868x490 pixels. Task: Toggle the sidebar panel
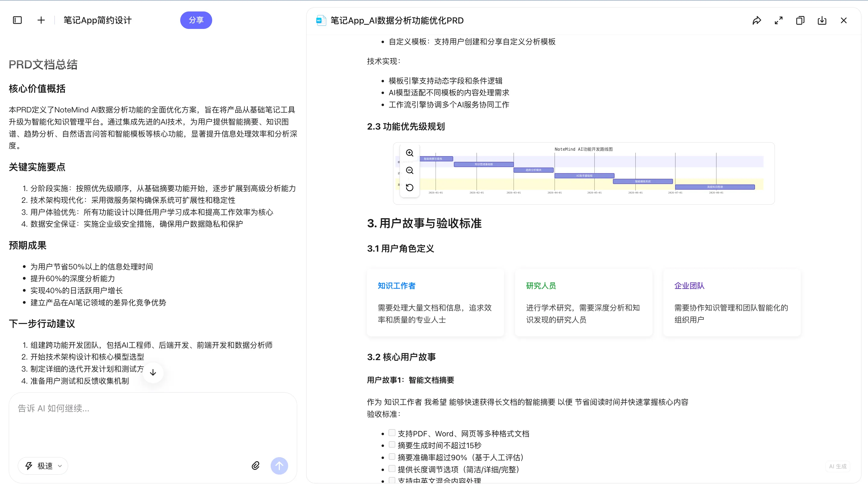click(17, 20)
